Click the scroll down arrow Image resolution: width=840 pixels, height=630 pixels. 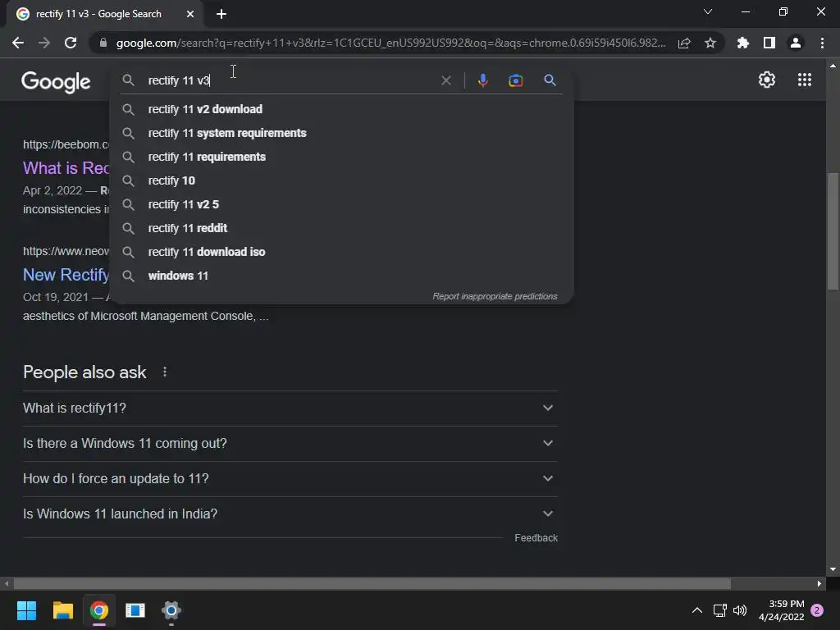point(833,569)
